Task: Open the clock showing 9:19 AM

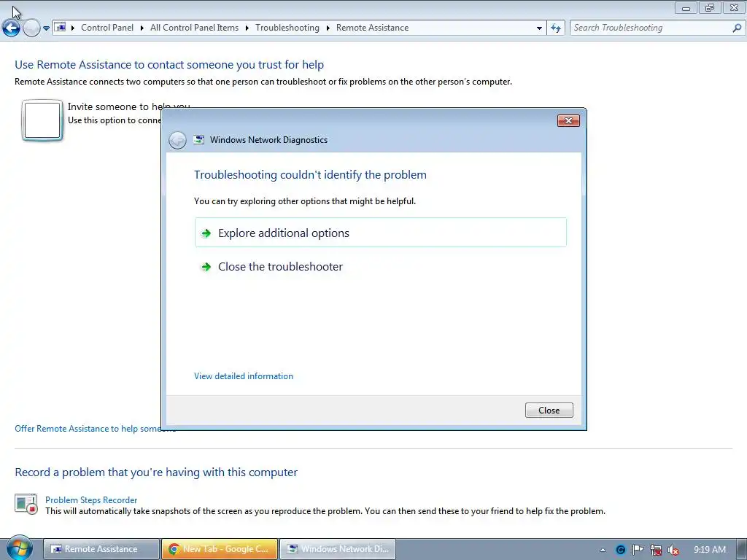Action: [x=709, y=550]
